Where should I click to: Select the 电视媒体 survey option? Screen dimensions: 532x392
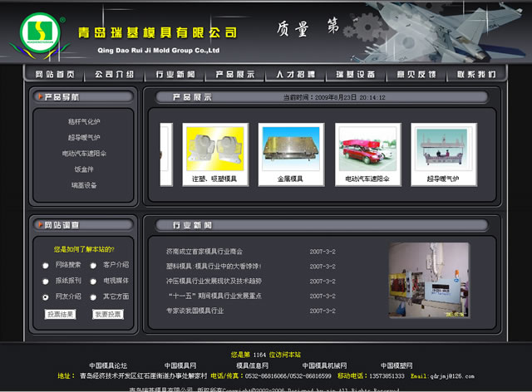pyautogui.click(x=91, y=281)
